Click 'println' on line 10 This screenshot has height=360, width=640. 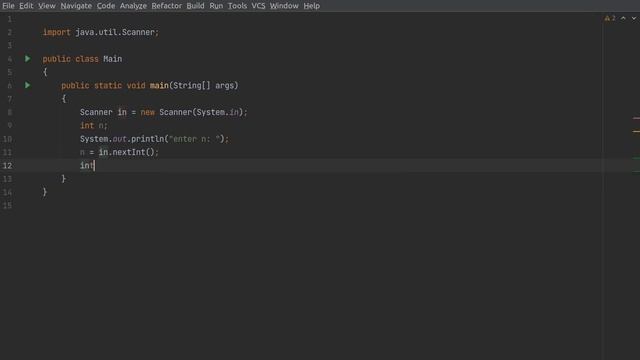147,139
